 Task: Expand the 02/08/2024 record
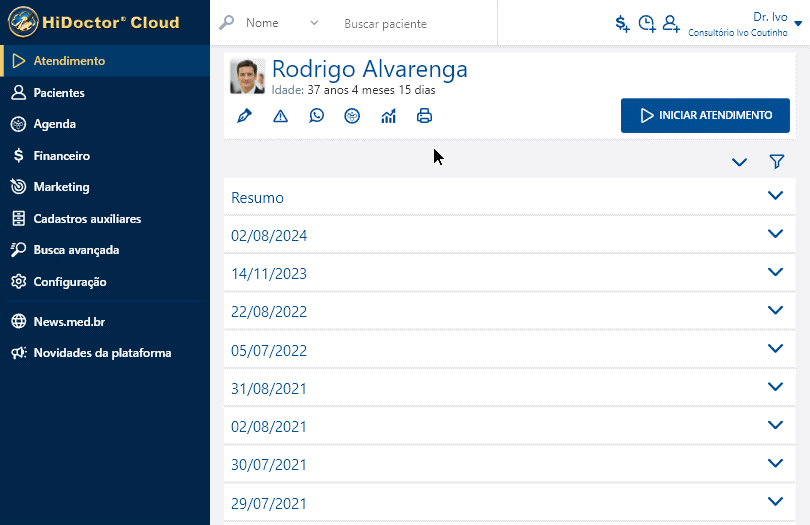point(774,235)
